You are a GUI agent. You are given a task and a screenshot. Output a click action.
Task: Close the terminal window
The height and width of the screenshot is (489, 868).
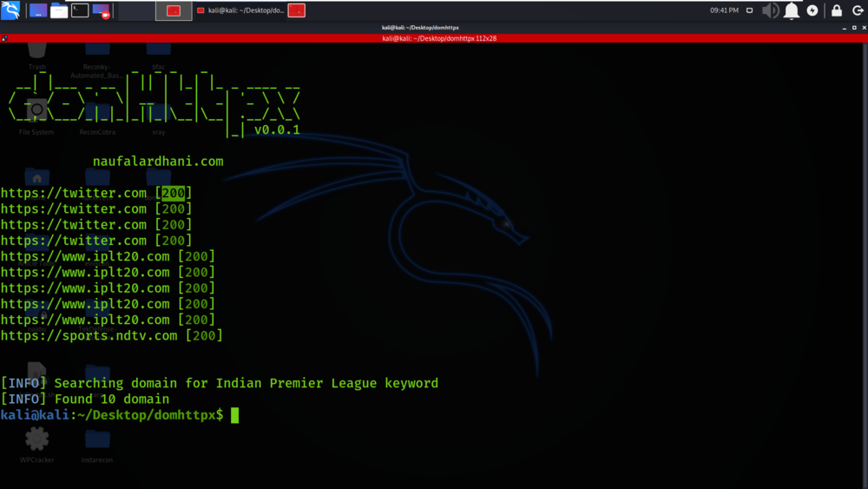pos(865,28)
